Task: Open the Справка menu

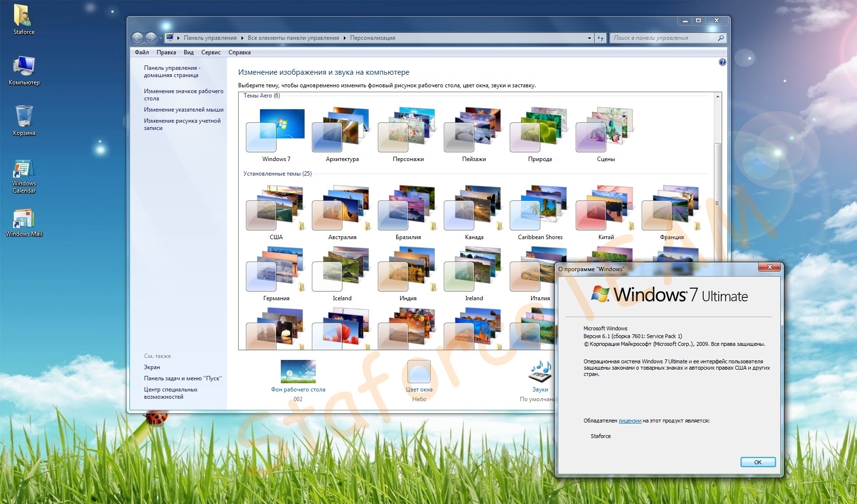Action: pyautogui.click(x=240, y=52)
